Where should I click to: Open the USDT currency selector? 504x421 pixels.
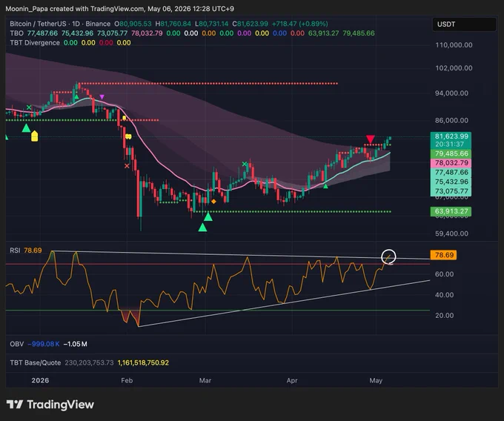point(464,24)
